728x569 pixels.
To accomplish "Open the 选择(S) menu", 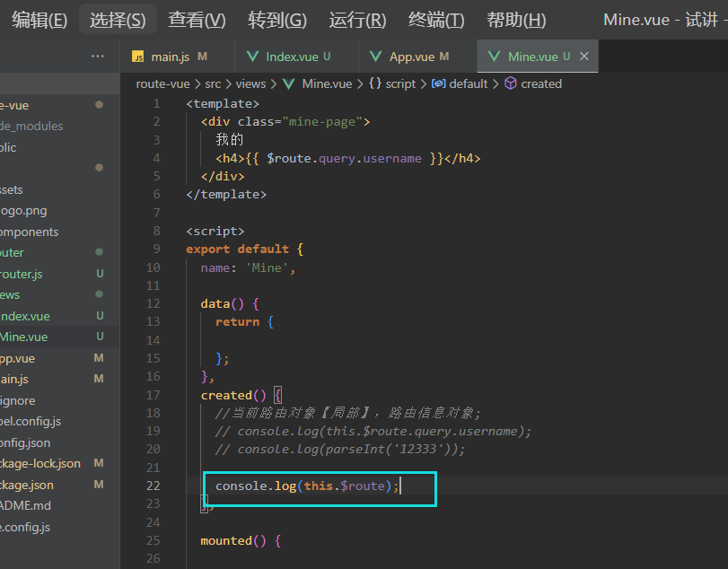I will pos(118,20).
